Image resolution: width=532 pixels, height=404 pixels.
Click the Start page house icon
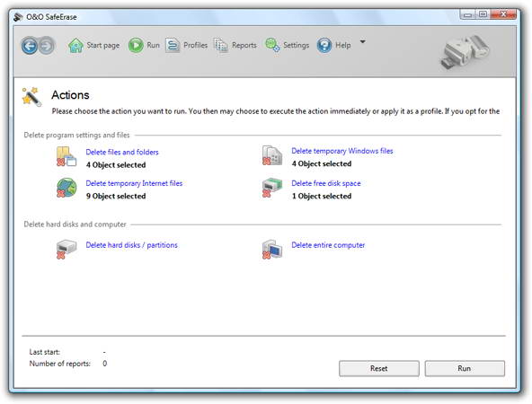[x=75, y=46]
